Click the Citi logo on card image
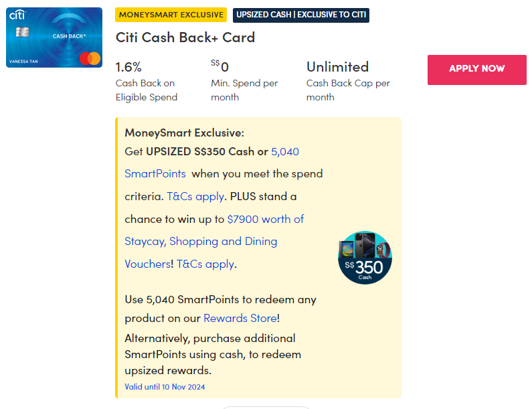The image size is (532, 409). click(x=17, y=15)
